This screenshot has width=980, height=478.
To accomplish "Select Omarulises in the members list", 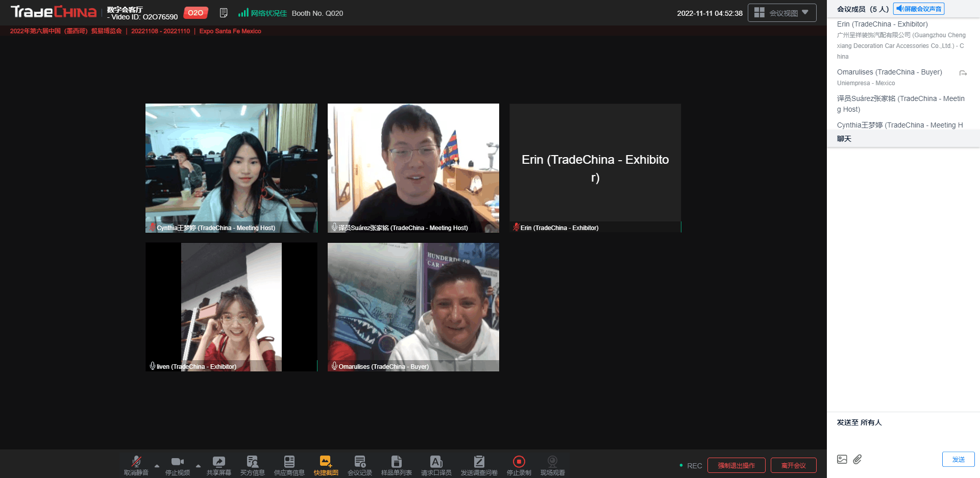I will [x=889, y=72].
